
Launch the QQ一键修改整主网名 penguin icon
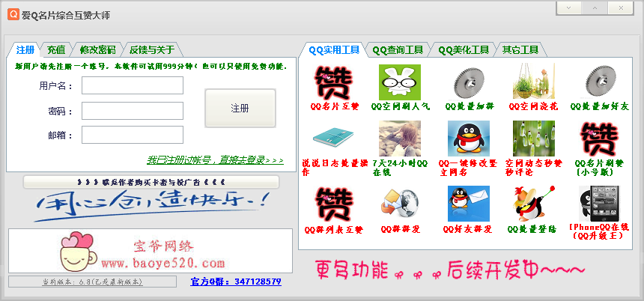click(x=469, y=139)
